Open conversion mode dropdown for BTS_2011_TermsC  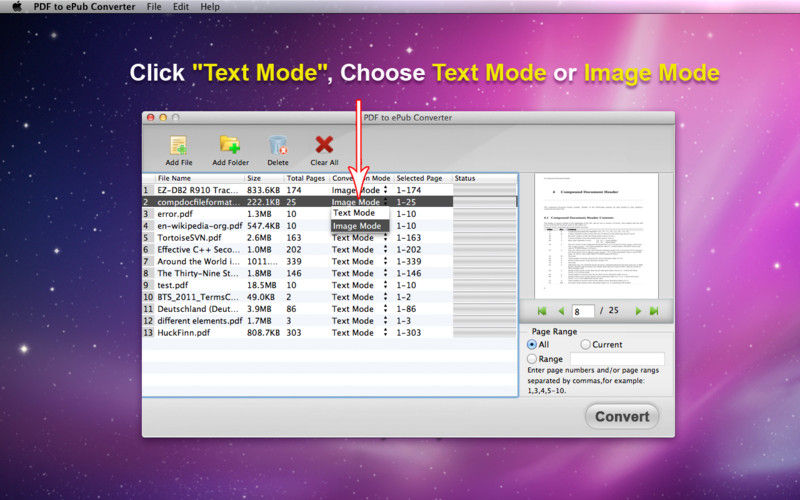[x=385, y=297]
